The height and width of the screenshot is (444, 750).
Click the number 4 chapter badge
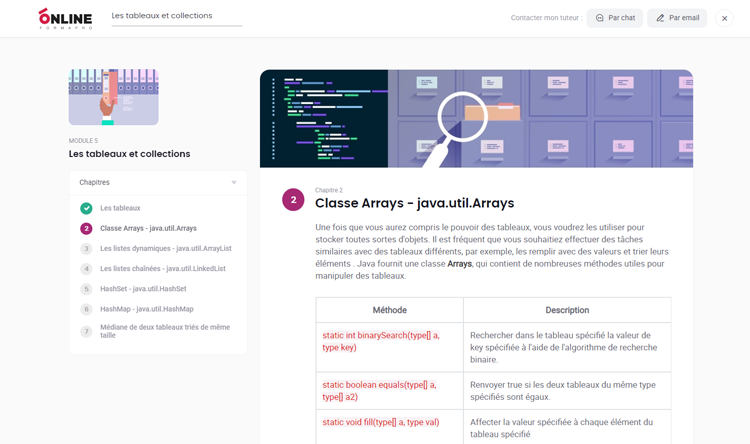coord(86,268)
